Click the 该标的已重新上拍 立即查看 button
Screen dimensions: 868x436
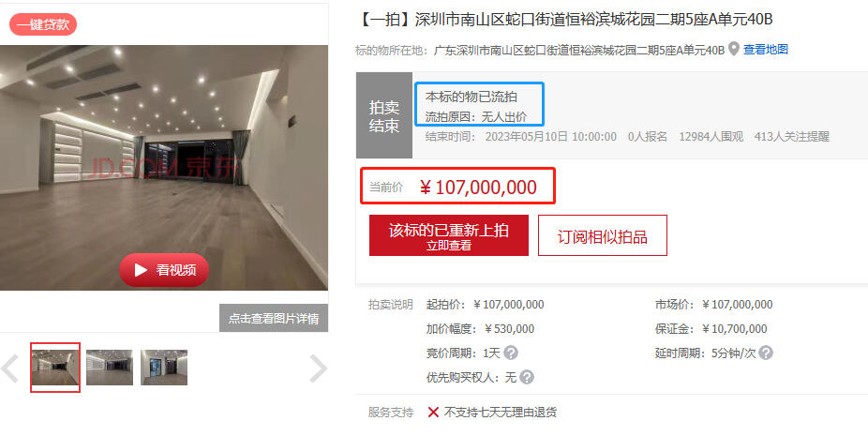449,235
